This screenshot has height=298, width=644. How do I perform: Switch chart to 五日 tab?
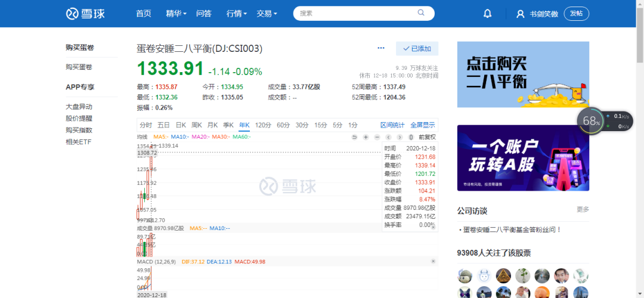point(163,125)
